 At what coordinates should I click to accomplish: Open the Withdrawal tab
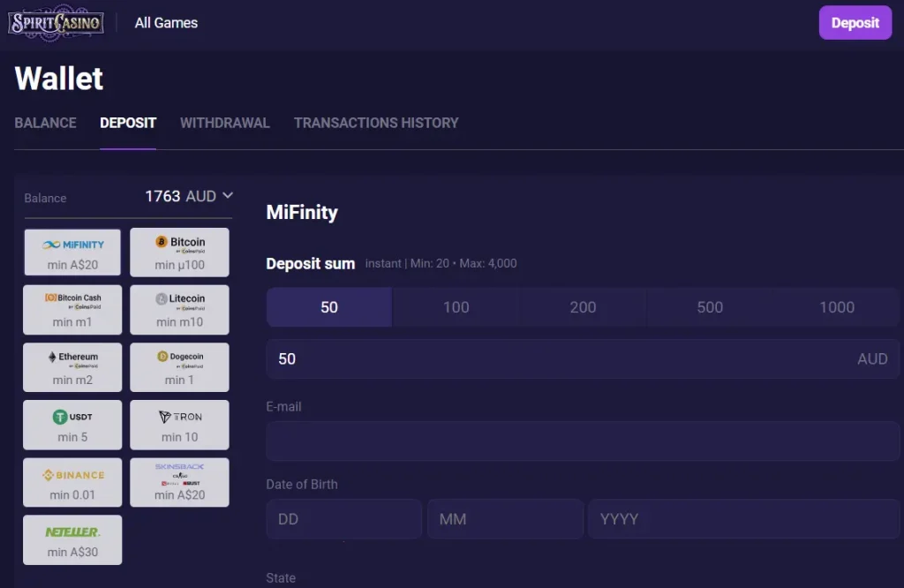pyautogui.click(x=225, y=123)
